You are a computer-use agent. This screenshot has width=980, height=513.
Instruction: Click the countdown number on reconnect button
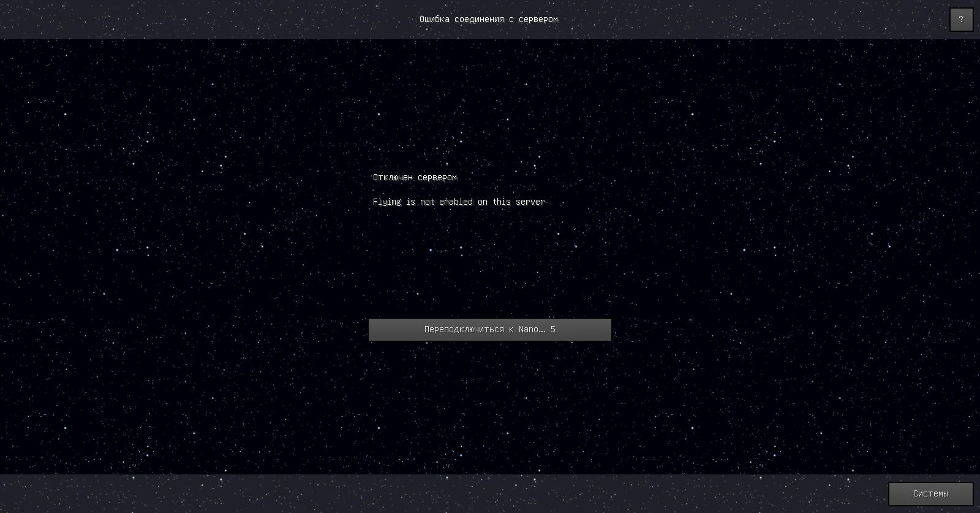[553, 330]
